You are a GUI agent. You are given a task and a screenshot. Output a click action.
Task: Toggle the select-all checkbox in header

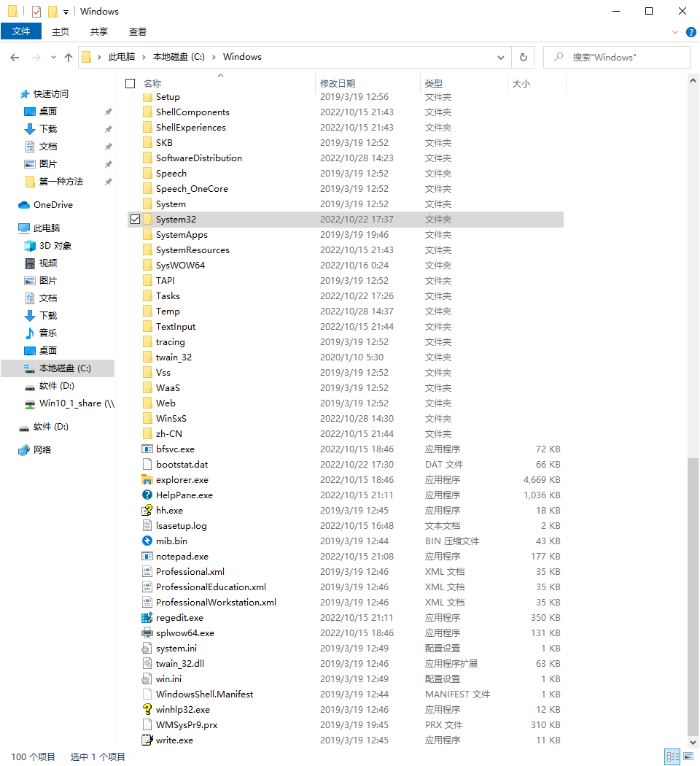click(x=130, y=84)
